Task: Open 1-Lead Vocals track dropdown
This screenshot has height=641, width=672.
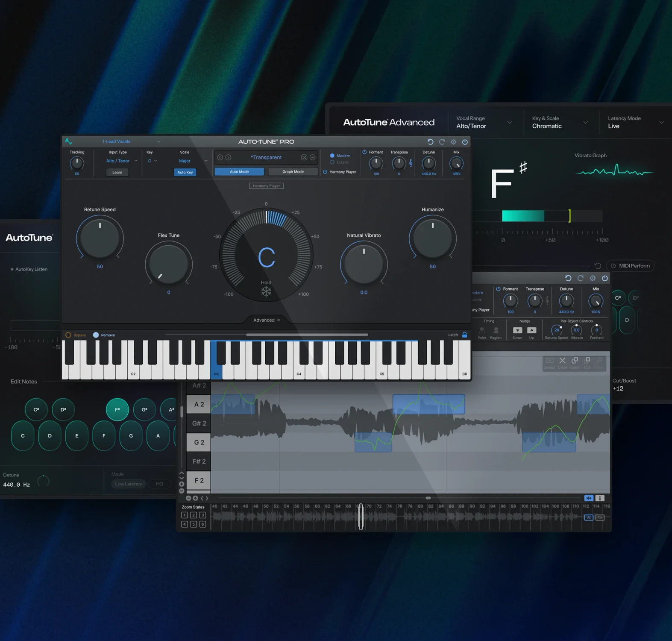Action: pyautogui.click(x=130, y=141)
